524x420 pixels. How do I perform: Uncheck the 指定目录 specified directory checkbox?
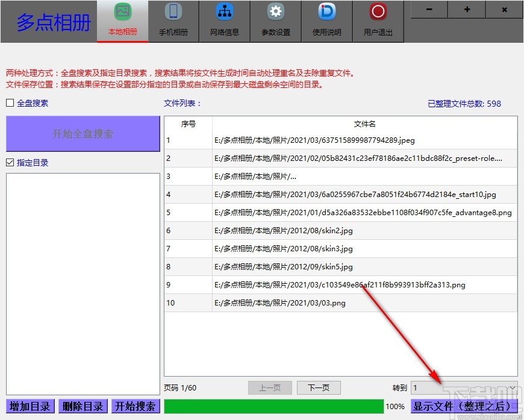(x=9, y=162)
